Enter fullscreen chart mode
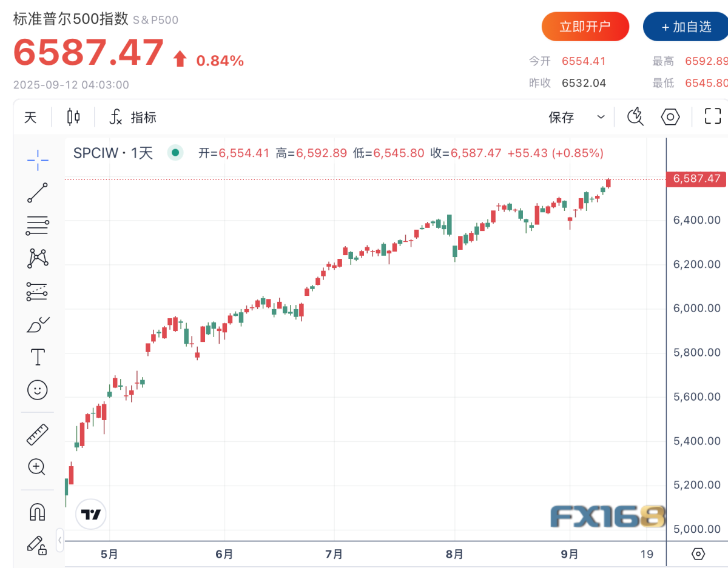The height and width of the screenshot is (568, 728). tap(713, 116)
